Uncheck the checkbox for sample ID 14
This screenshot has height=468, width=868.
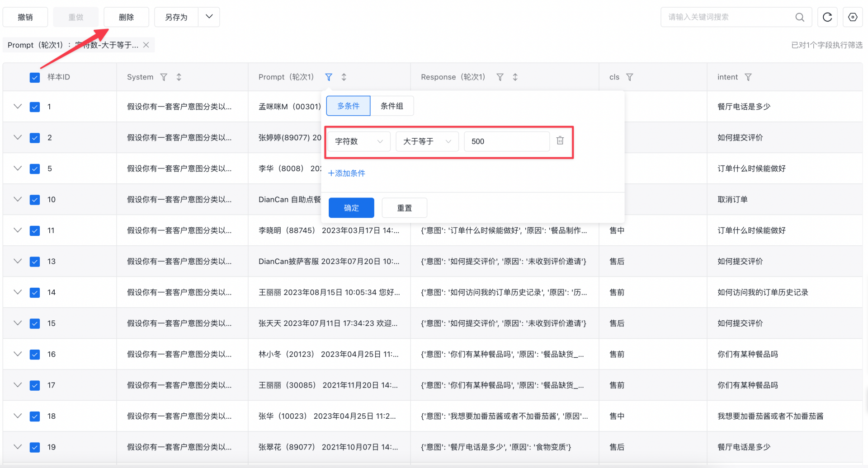click(35, 293)
